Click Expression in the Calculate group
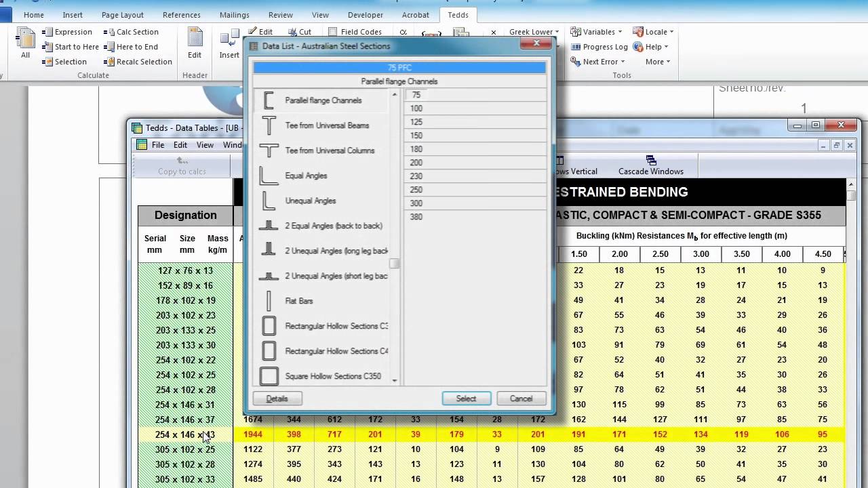Screen dimensions: 868x488 [x=66, y=32]
